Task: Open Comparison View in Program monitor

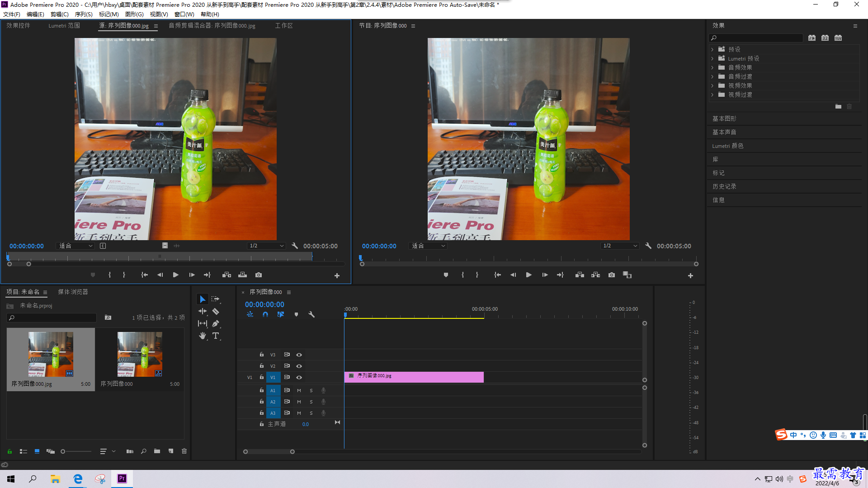Action: [627, 275]
